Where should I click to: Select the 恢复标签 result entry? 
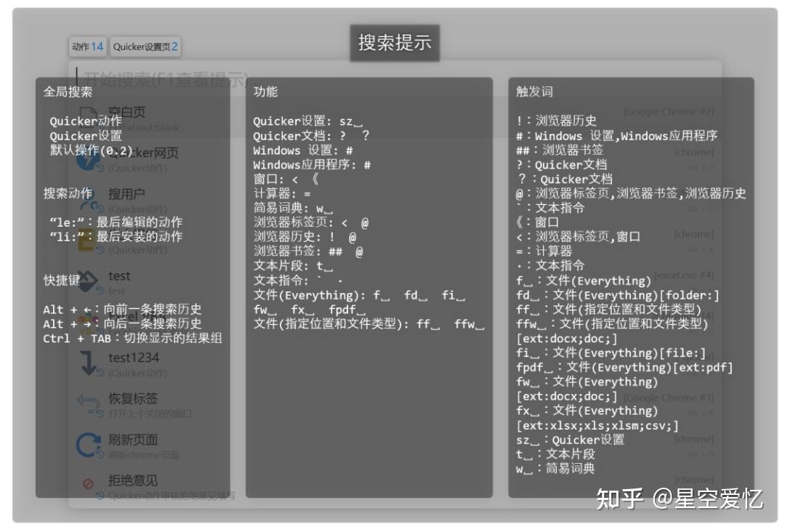pos(136,398)
